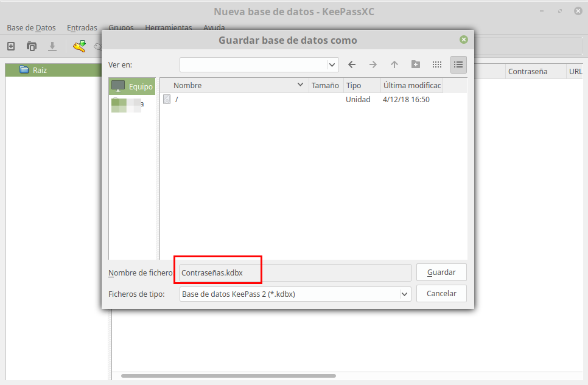588x385 pixels.
Task: Click the new database toolbar icon
Action: pos(11,46)
